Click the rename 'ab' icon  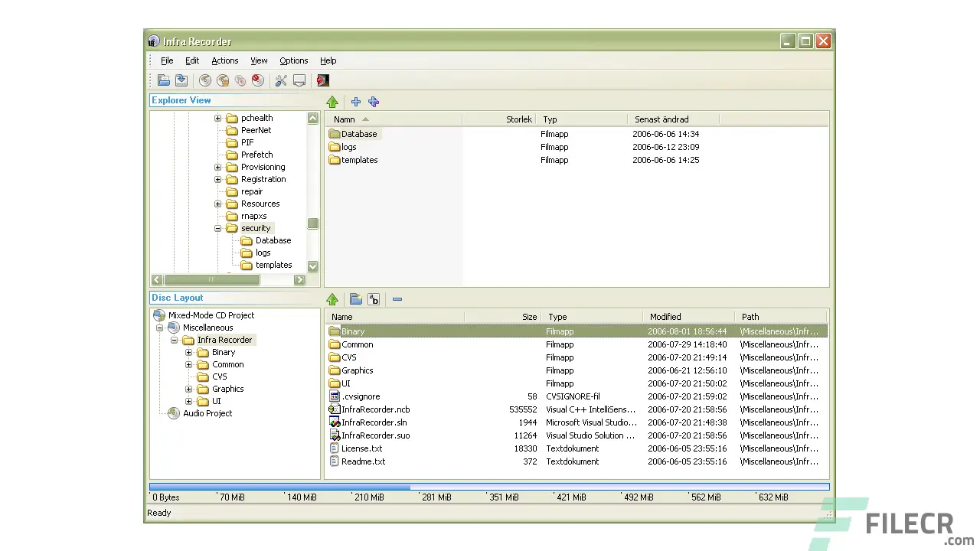click(x=374, y=299)
